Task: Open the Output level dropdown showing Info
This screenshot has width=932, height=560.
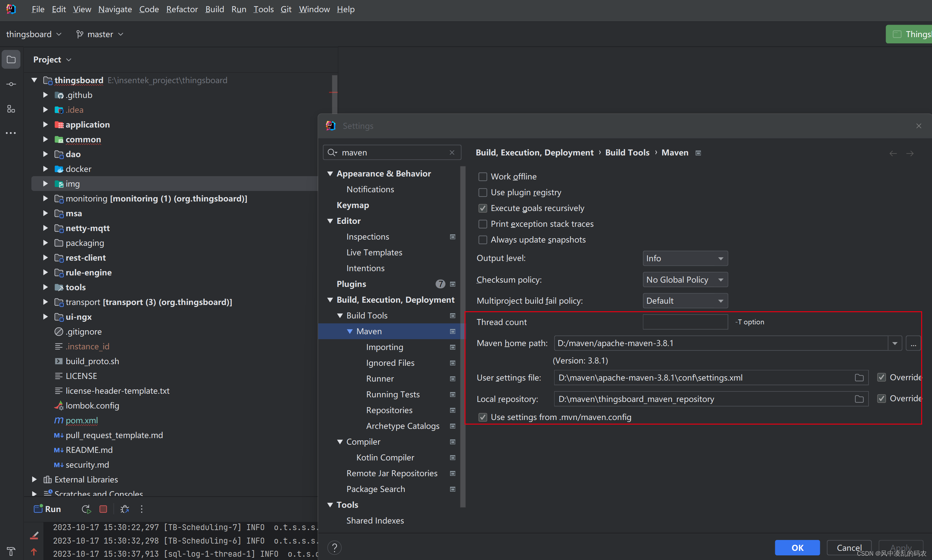Action: pyautogui.click(x=685, y=258)
